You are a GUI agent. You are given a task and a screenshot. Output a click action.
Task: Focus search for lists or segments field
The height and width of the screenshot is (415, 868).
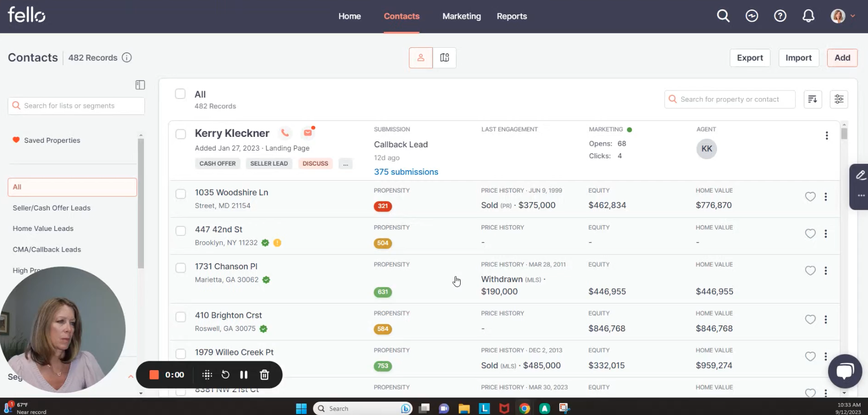pyautogui.click(x=76, y=105)
